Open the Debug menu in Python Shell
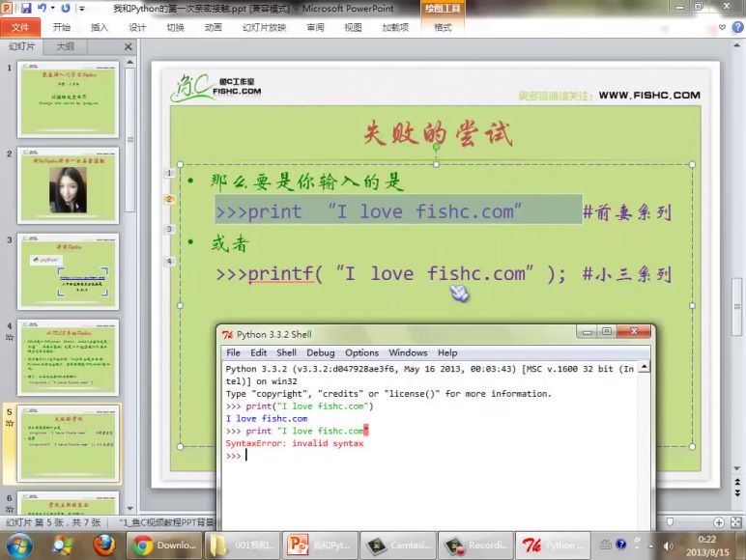 pyautogui.click(x=321, y=352)
